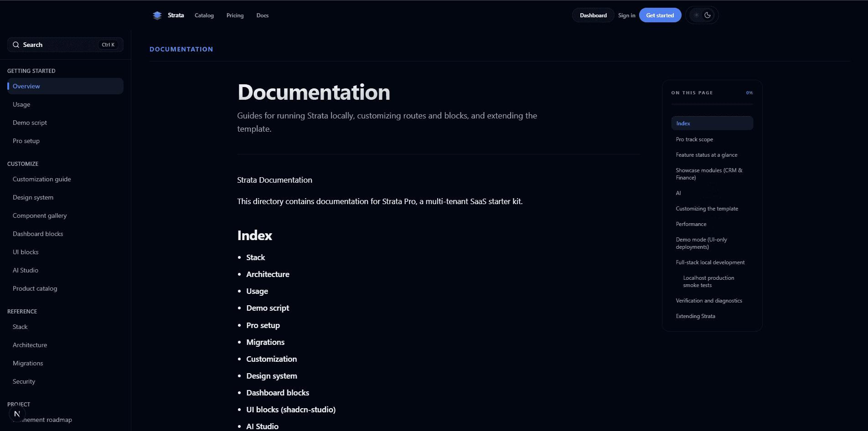Click the Documentation page heading
Image resolution: width=868 pixels, height=431 pixels.
coord(314,92)
